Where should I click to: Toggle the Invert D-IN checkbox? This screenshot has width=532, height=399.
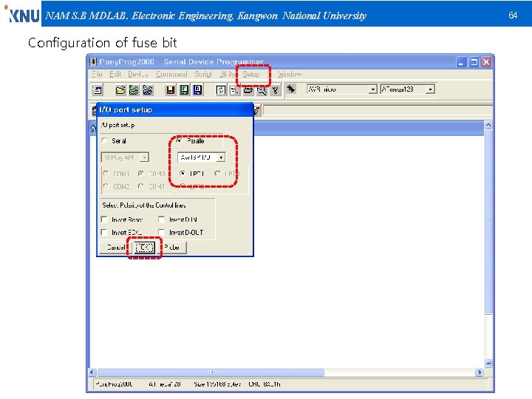(162, 219)
